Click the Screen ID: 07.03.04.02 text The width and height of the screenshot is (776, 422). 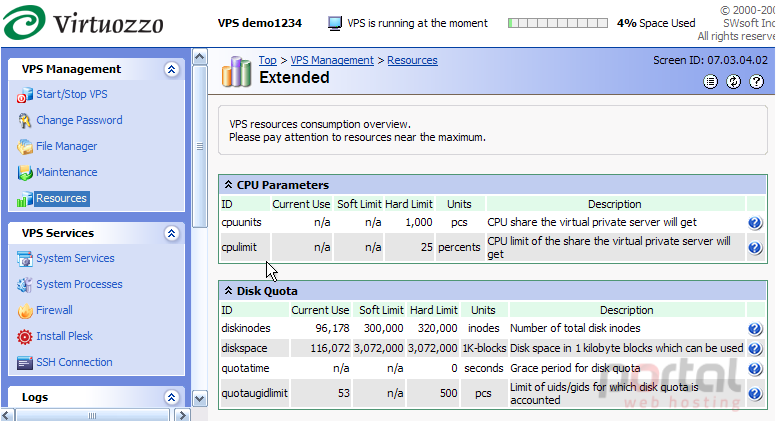pos(710,60)
